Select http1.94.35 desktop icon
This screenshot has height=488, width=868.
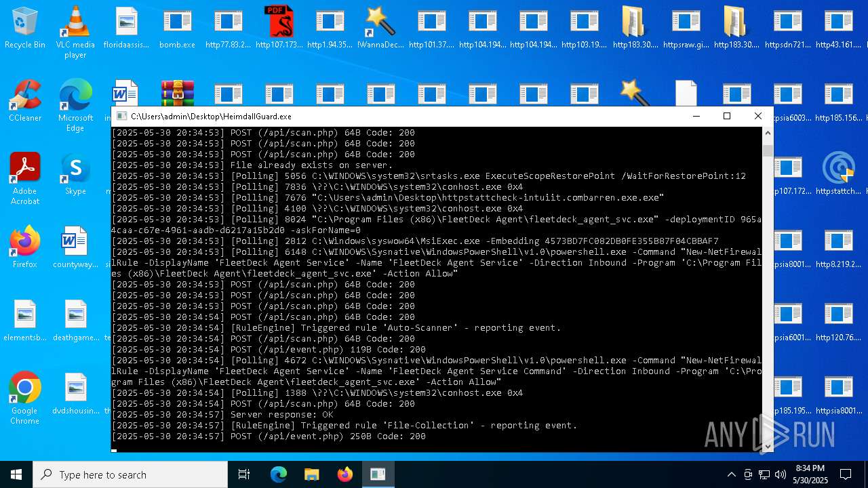(330, 28)
